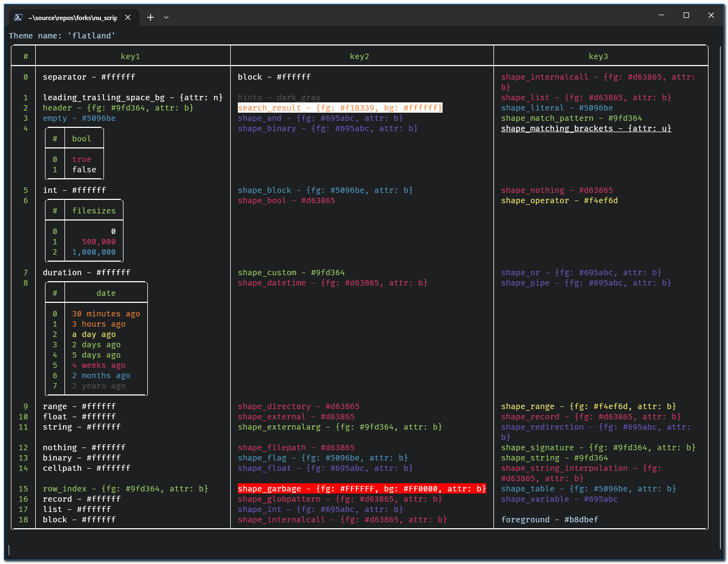The image size is (728, 564).
Task: Click the '1,000,000' filesize value
Action: point(94,252)
